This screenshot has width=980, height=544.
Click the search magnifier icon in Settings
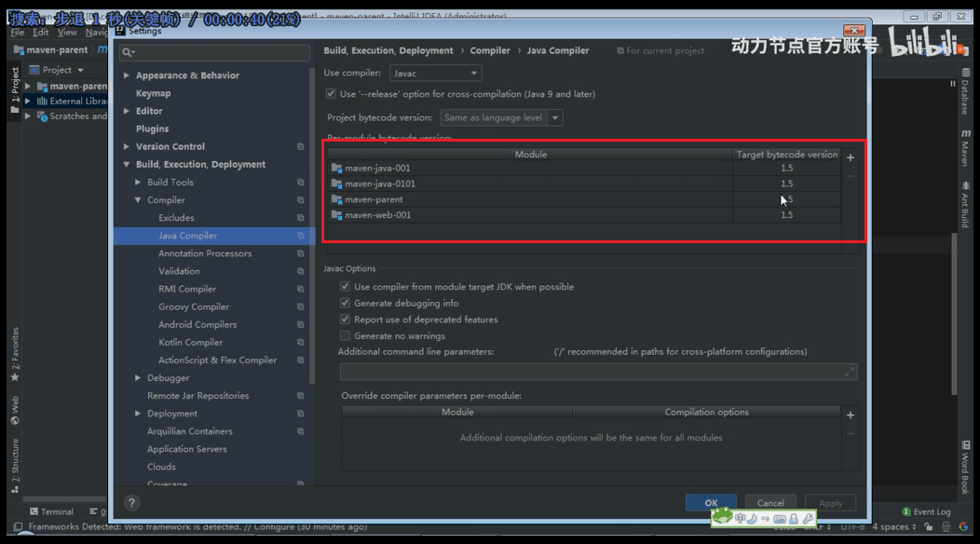(129, 52)
